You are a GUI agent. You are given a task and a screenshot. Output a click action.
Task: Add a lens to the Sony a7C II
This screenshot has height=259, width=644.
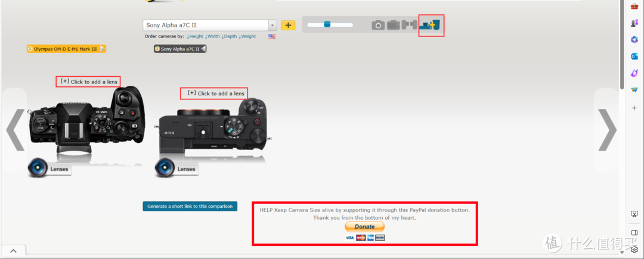[x=215, y=93]
